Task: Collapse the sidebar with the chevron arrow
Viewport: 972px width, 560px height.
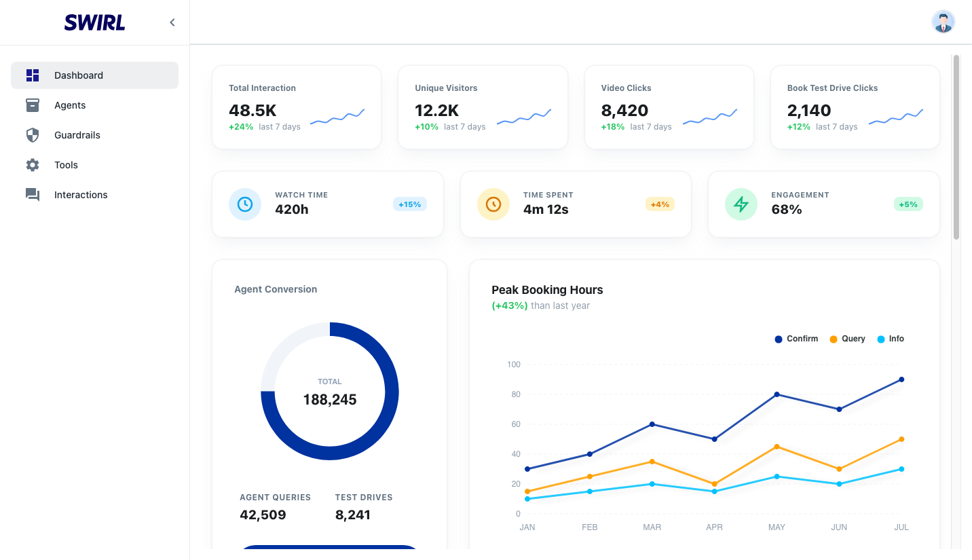Action: click(172, 22)
